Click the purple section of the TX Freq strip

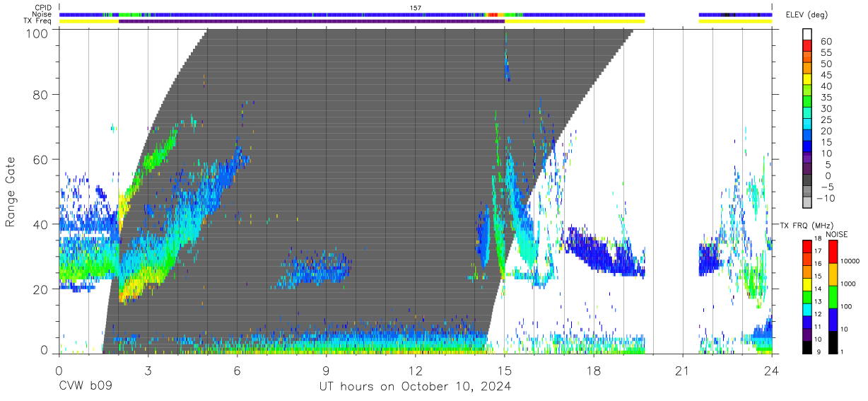[312, 21]
